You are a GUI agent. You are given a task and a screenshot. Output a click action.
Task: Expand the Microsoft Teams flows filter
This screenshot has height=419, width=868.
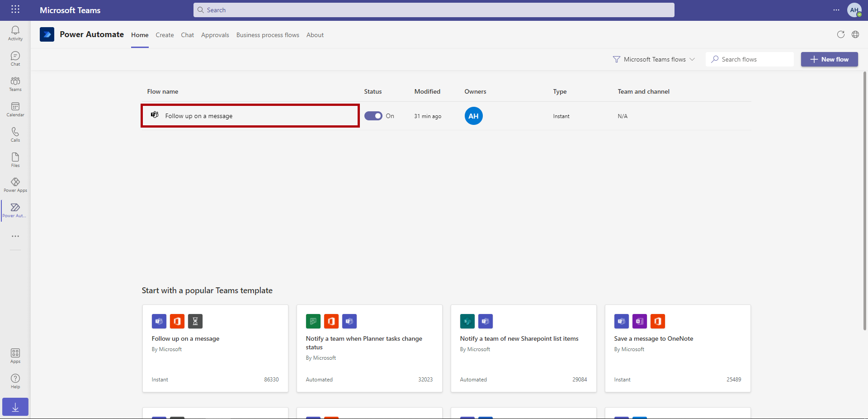(x=654, y=59)
